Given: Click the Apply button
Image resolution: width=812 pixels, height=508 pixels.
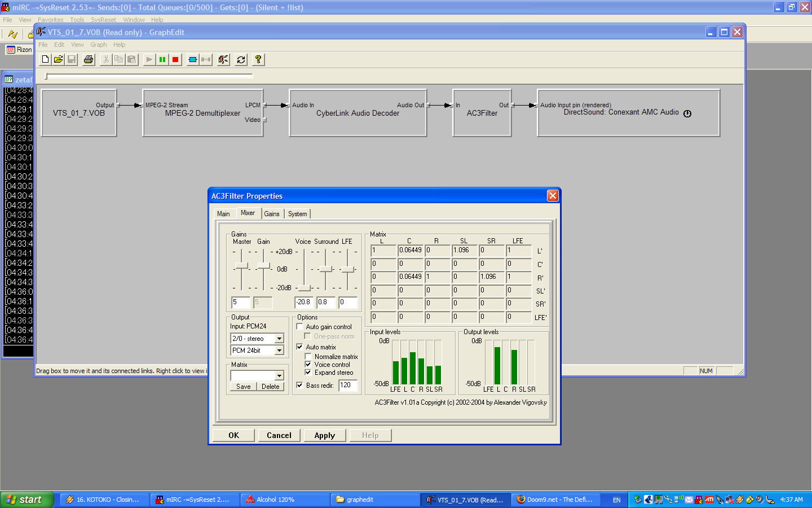Looking at the screenshot, I should (324, 435).
